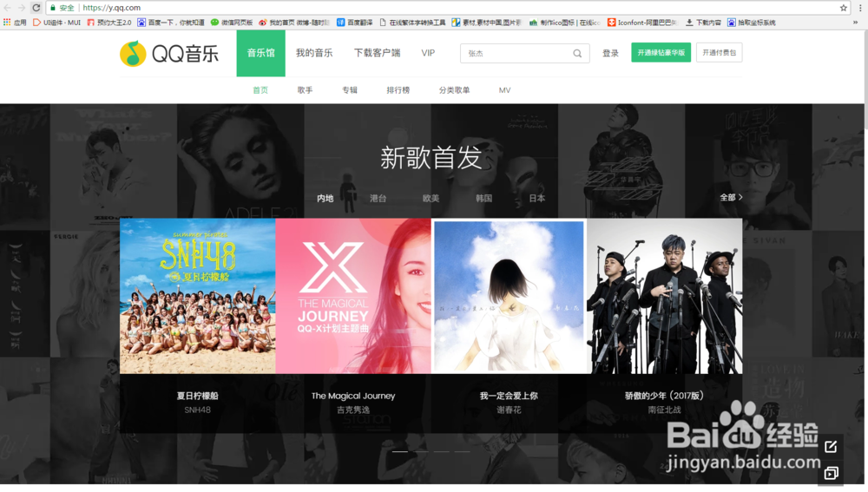Open the 在线繁体字转换工具 bookmark
868x492 pixels.
[412, 23]
